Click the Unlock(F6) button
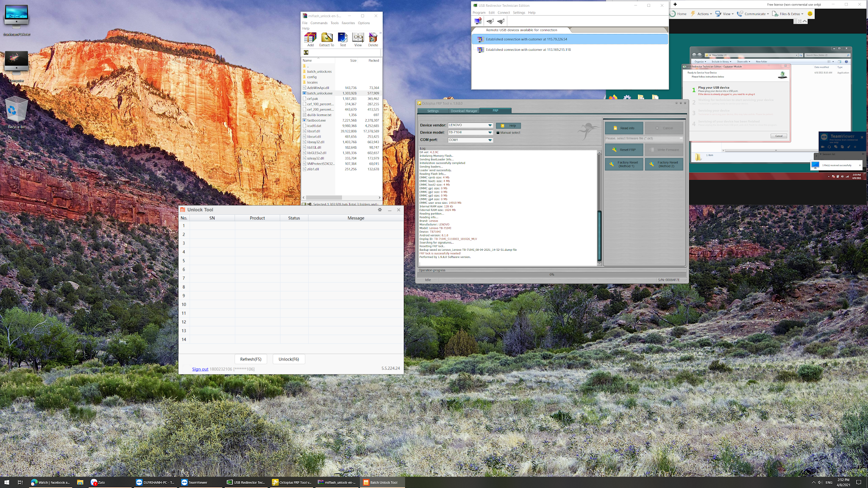The height and width of the screenshot is (488, 868). click(289, 359)
